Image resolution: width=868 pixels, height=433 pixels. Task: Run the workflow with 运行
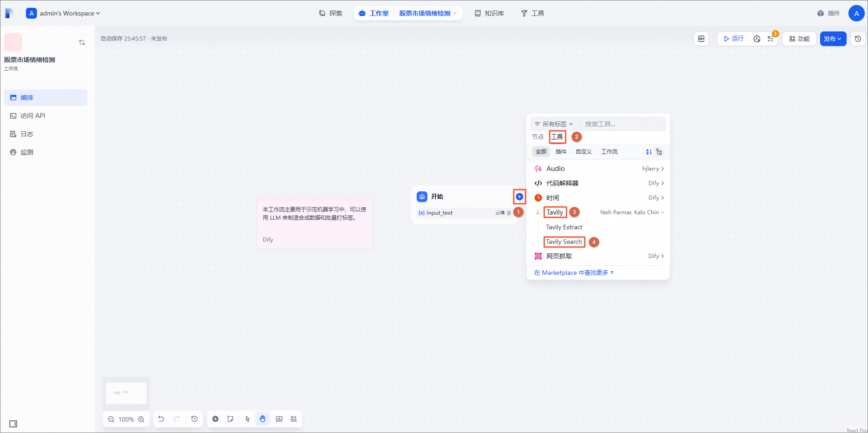(x=734, y=39)
